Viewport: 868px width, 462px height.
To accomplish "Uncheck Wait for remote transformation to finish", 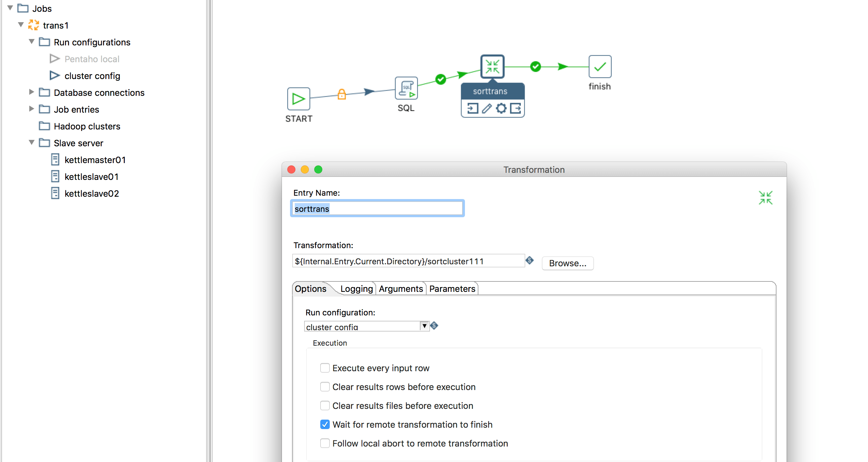I will click(x=324, y=424).
